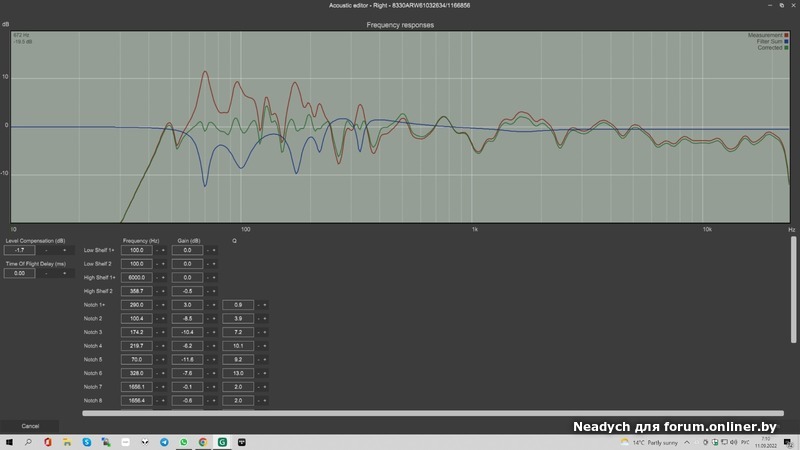
Task: Open the Windows taskbar search
Action: (x=28, y=442)
